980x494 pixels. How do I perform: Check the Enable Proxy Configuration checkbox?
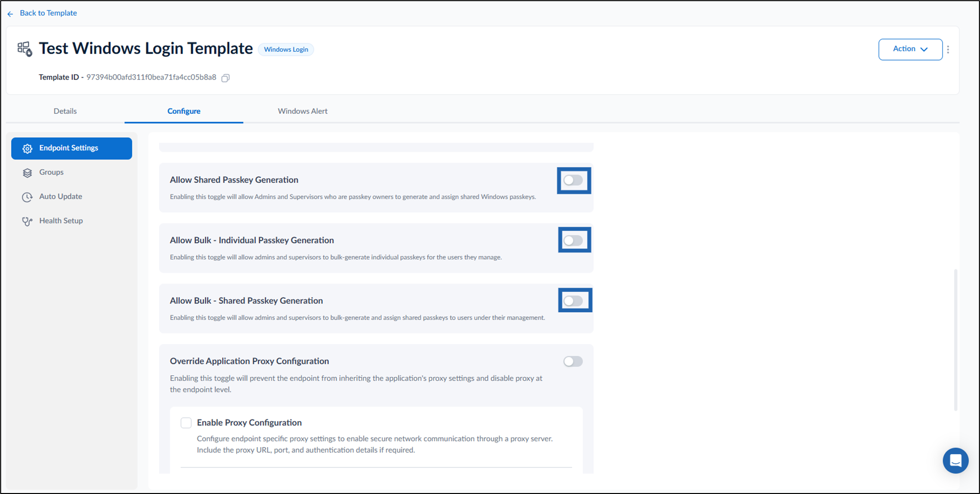(186, 423)
